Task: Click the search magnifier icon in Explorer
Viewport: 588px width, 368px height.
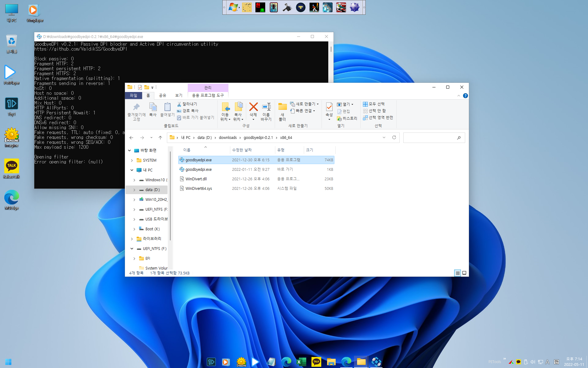Action: pyautogui.click(x=459, y=138)
